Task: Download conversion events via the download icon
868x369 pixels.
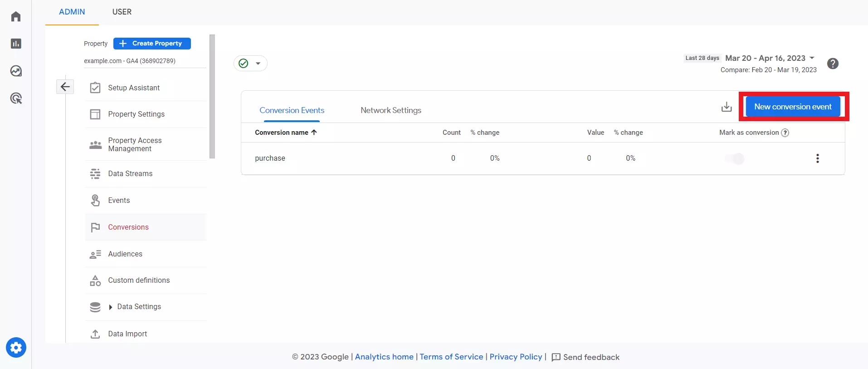Action: 727,107
